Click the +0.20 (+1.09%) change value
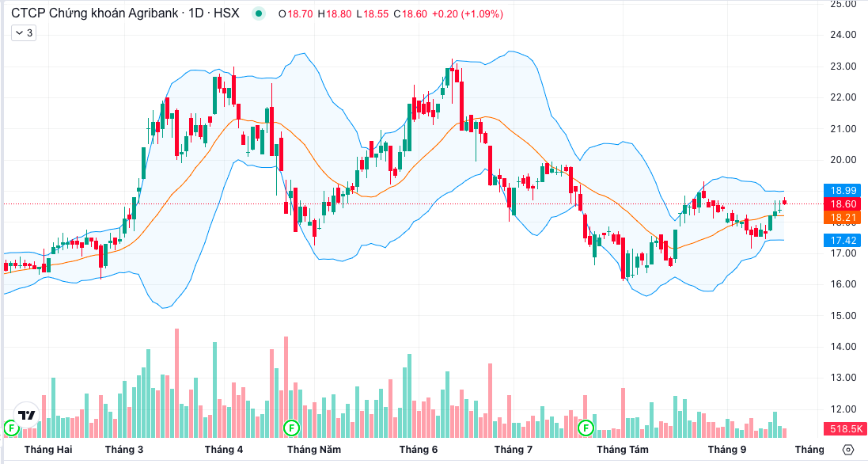Viewport: 868px width, 464px height. click(467, 14)
